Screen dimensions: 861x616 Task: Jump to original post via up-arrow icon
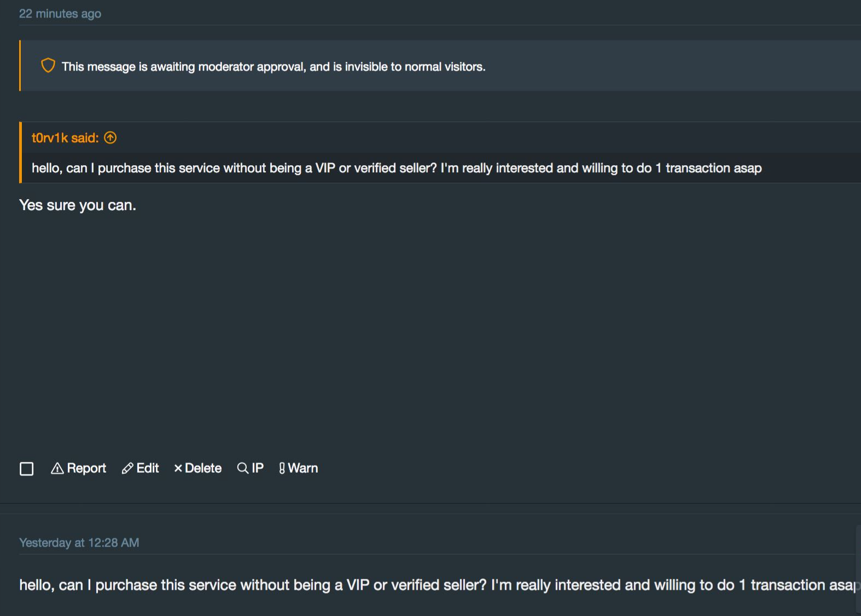(x=110, y=138)
